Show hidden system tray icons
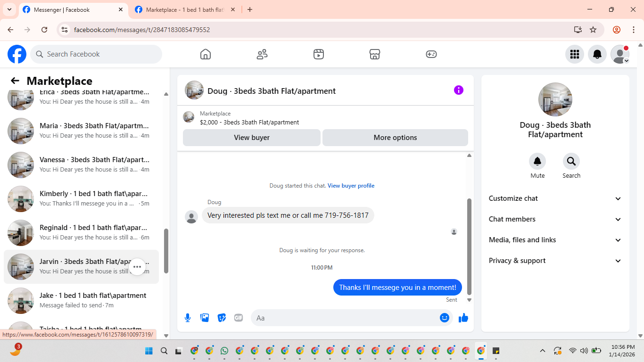 [543, 351]
